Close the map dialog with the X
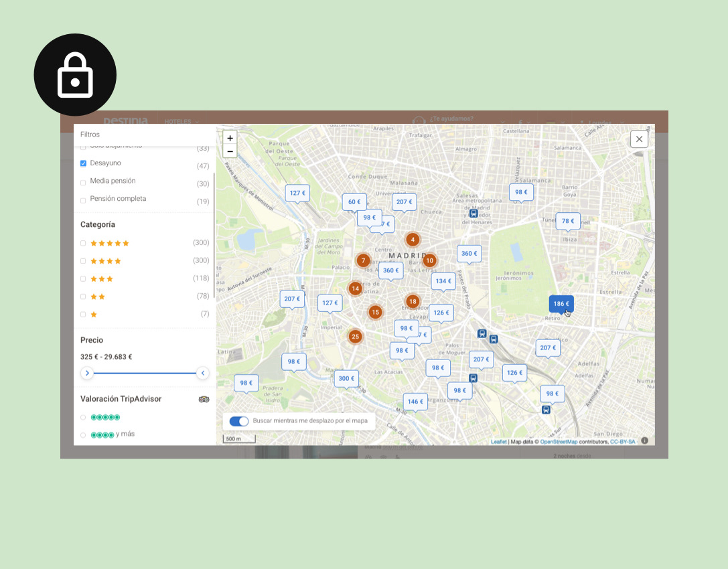Image resolution: width=728 pixels, height=569 pixels. point(639,139)
